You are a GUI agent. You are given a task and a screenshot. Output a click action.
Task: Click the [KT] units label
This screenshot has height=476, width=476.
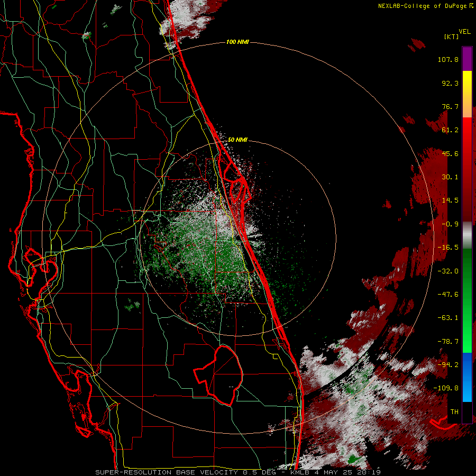[452, 36]
